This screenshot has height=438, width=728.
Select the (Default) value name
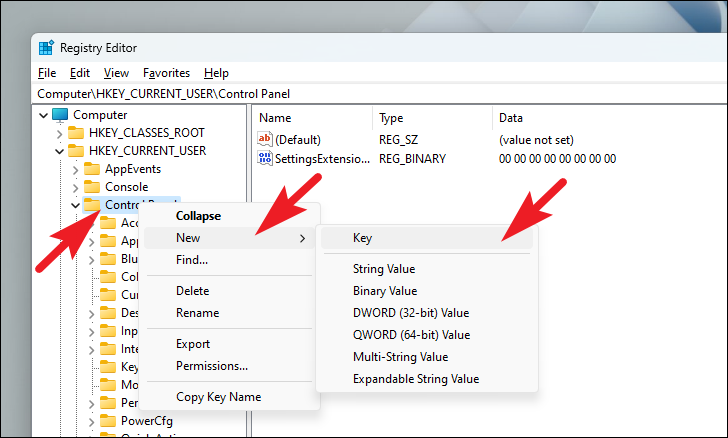(298, 140)
